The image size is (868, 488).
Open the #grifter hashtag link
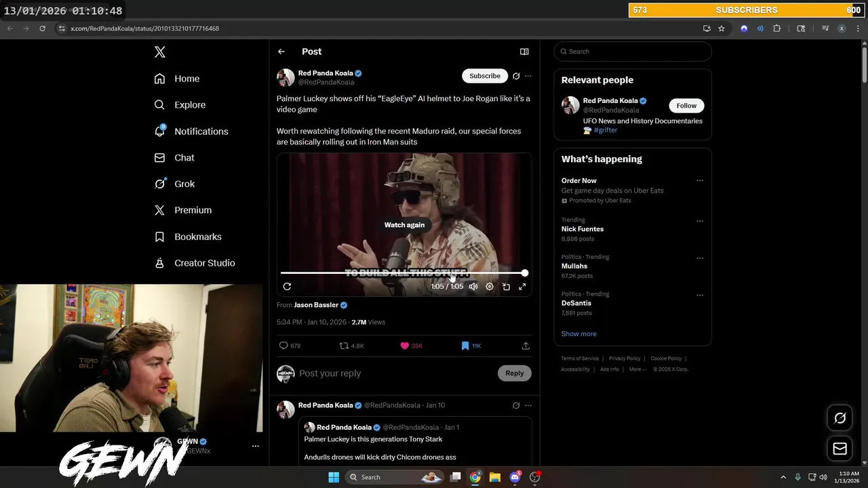(x=606, y=130)
